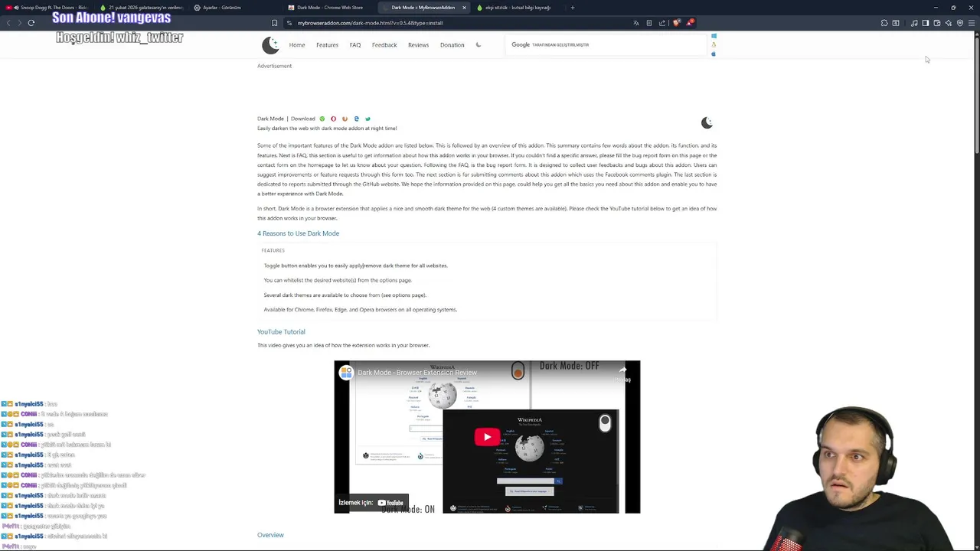
Task: Click the Google custom search box
Action: [607, 45]
